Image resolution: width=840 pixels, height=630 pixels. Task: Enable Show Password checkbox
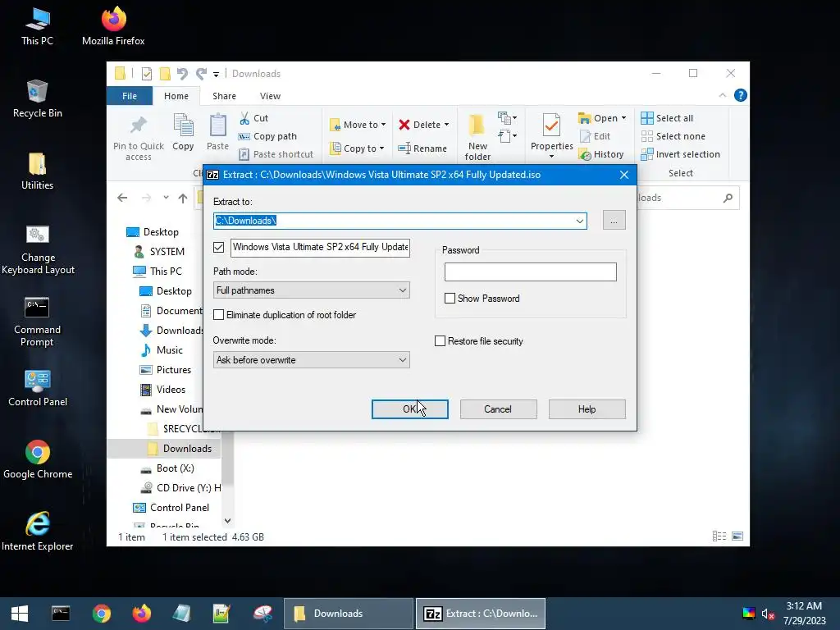(450, 299)
